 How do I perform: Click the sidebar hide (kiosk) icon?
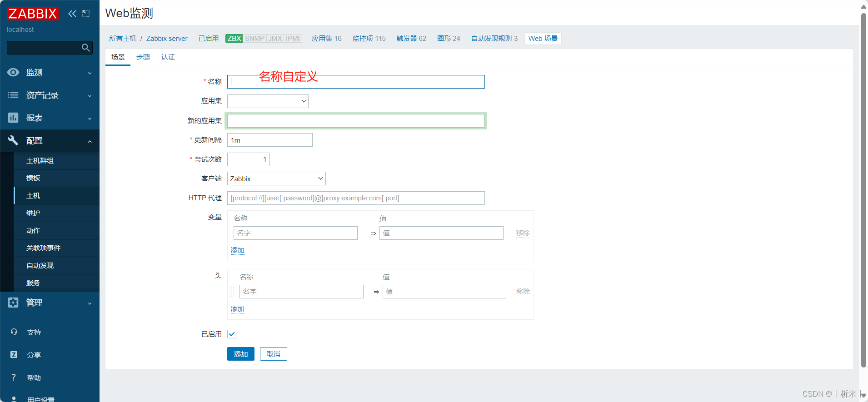(86, 14)
